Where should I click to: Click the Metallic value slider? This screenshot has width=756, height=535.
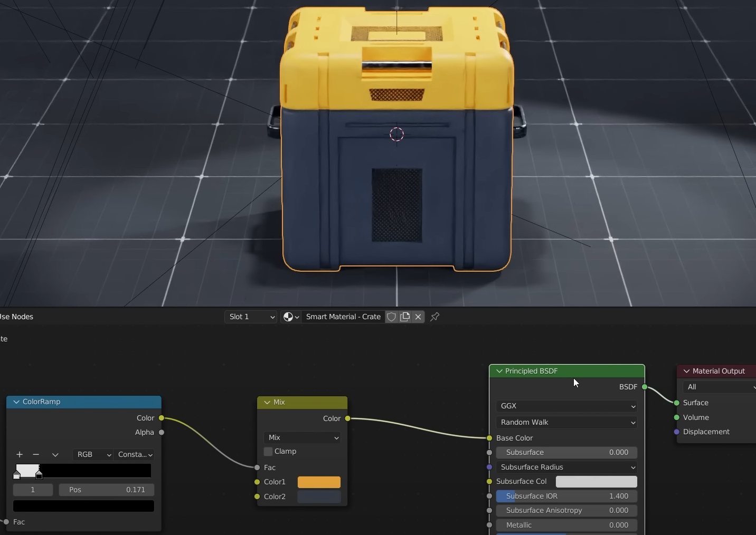point(566,525)
